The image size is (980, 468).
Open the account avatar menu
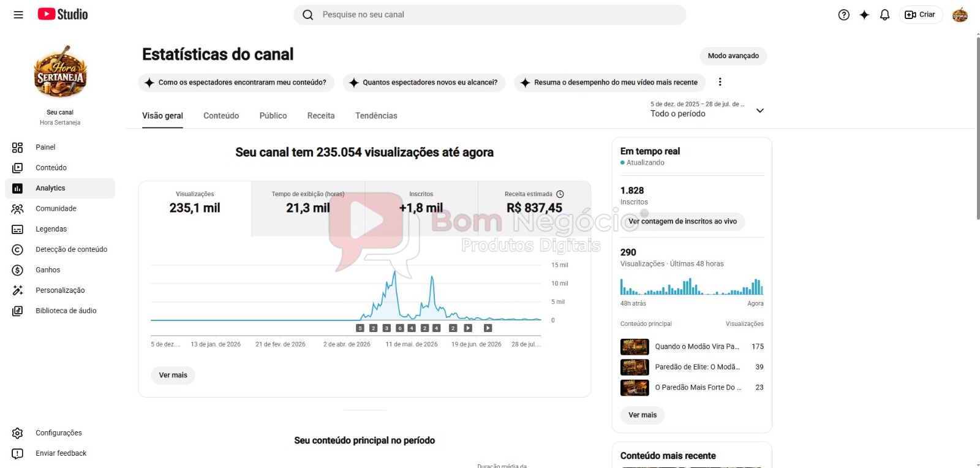[960, 15]
